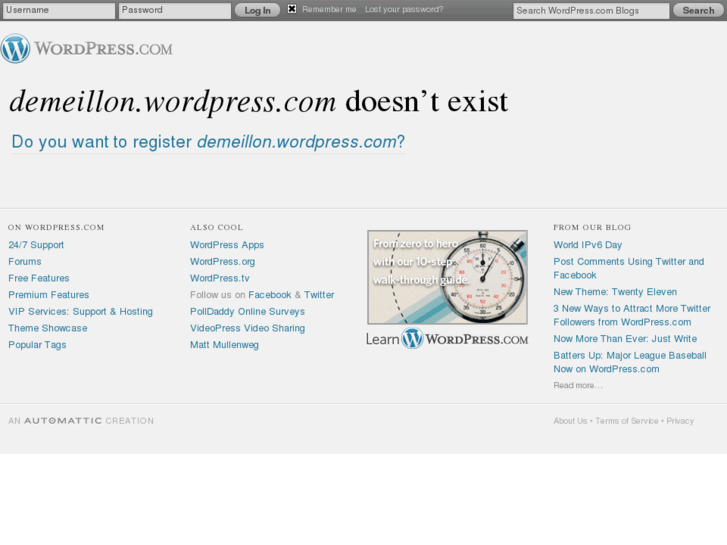Image resolution: width=727 pixels, height=545 pixels.
Task: Browse Popular Tags
Action: (37, 345)
